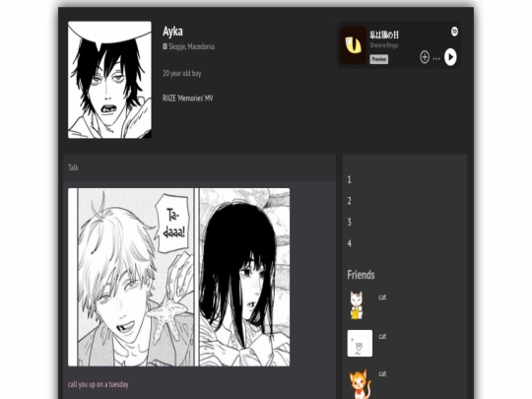Open the Sheena Ringo artist link
The height and width of the screenshot is (399, 532).
coord(384,45)
